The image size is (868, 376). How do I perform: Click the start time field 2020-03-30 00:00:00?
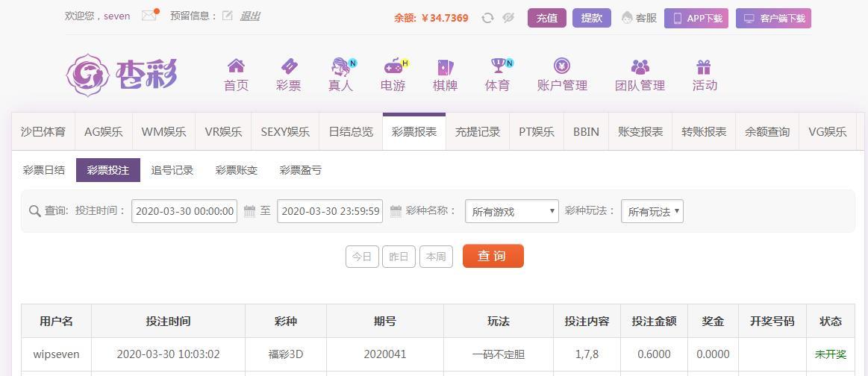click(x=184, y=211)
